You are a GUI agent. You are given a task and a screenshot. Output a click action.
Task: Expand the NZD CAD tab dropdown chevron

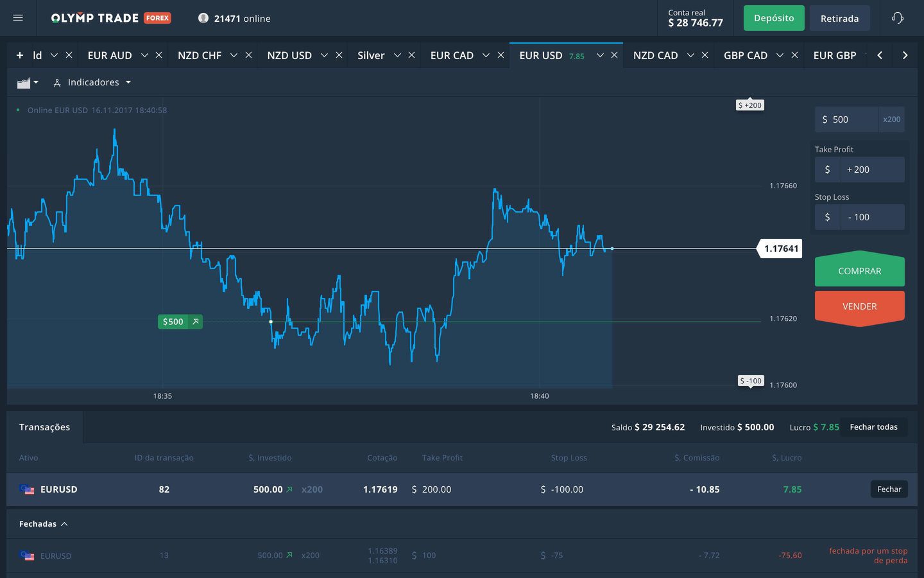(690, 55)
